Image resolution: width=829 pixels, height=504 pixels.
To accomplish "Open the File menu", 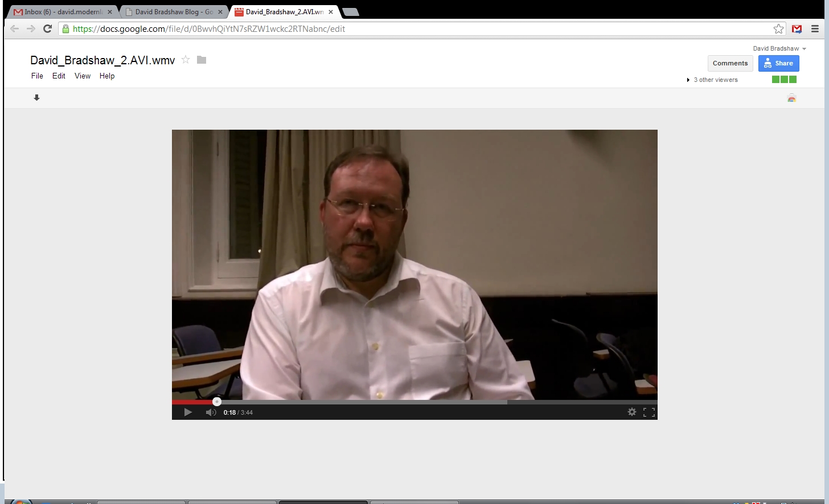I will point(37,76).
